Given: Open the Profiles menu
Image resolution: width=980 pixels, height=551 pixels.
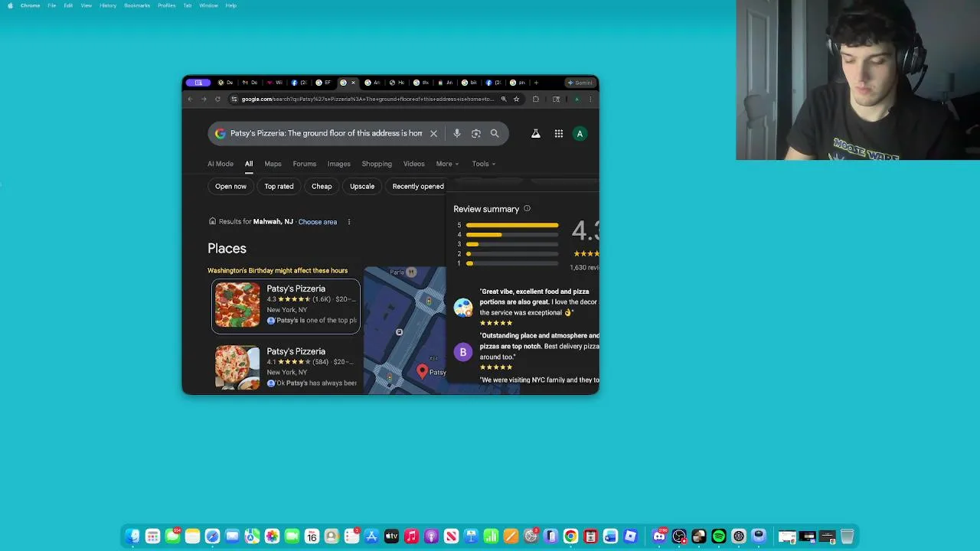Looking at the screenshot, I should pyautogui.click(x=166, y=5).
